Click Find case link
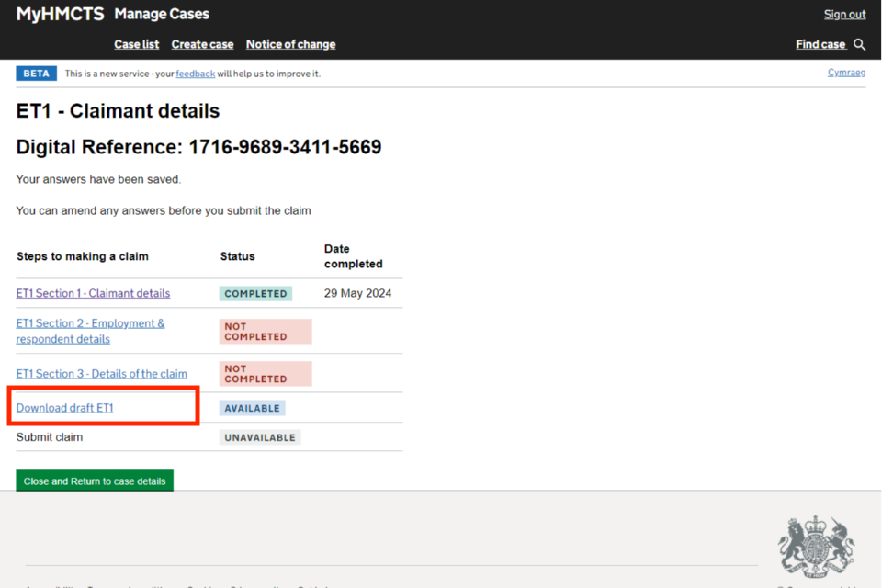 coord(820,44)
